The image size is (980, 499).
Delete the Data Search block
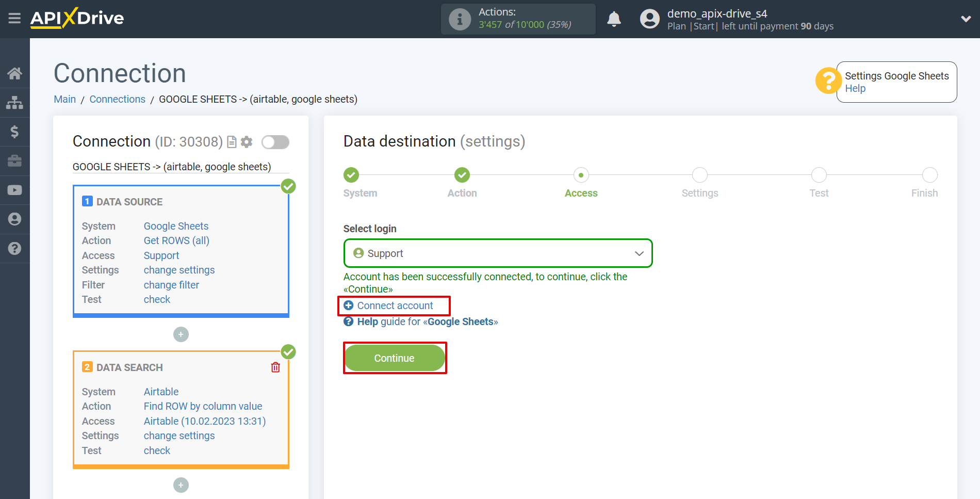[x=275, y=367]
